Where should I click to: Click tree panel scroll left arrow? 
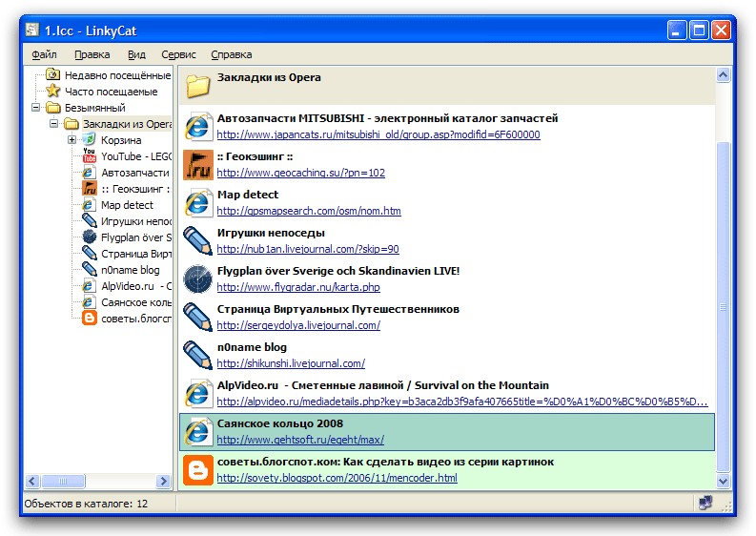pyautogui.click(x=32, y=481)
